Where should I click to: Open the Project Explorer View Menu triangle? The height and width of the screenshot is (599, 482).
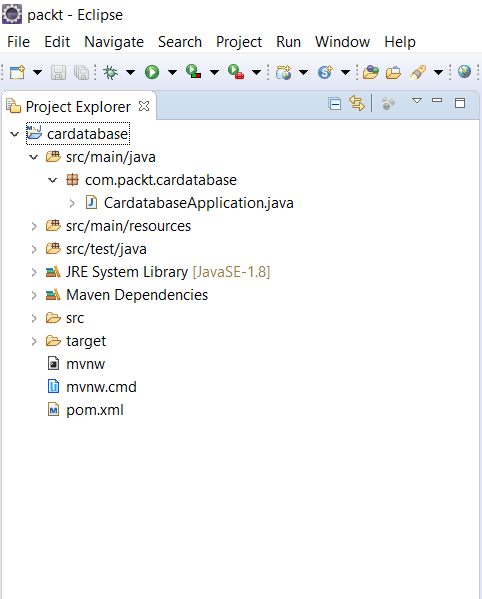[417, 101]
